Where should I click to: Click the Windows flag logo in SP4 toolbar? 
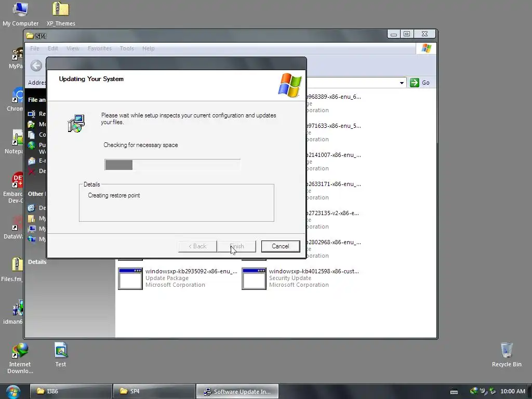426,48
